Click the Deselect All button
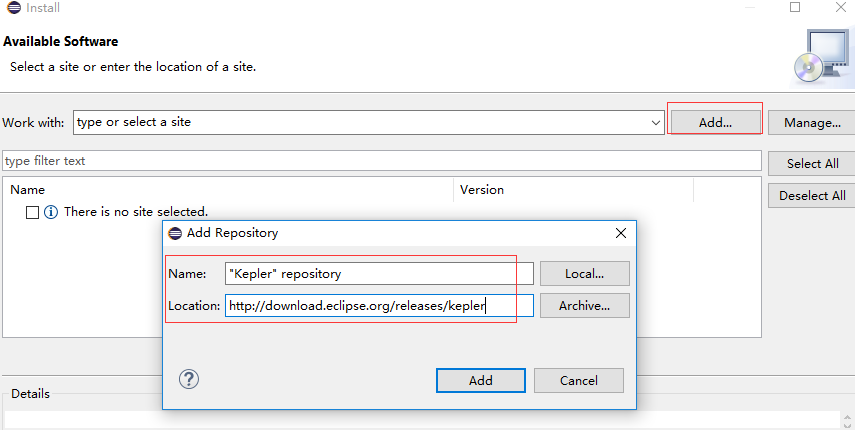Viewport: 855px width, 430px height. click(812, 196)
